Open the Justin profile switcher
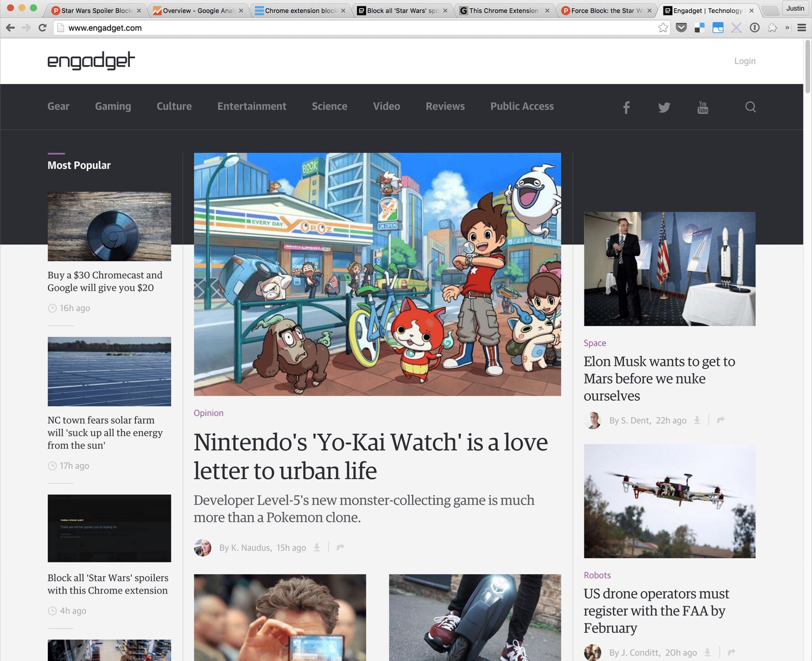 [x=795, y=8]
